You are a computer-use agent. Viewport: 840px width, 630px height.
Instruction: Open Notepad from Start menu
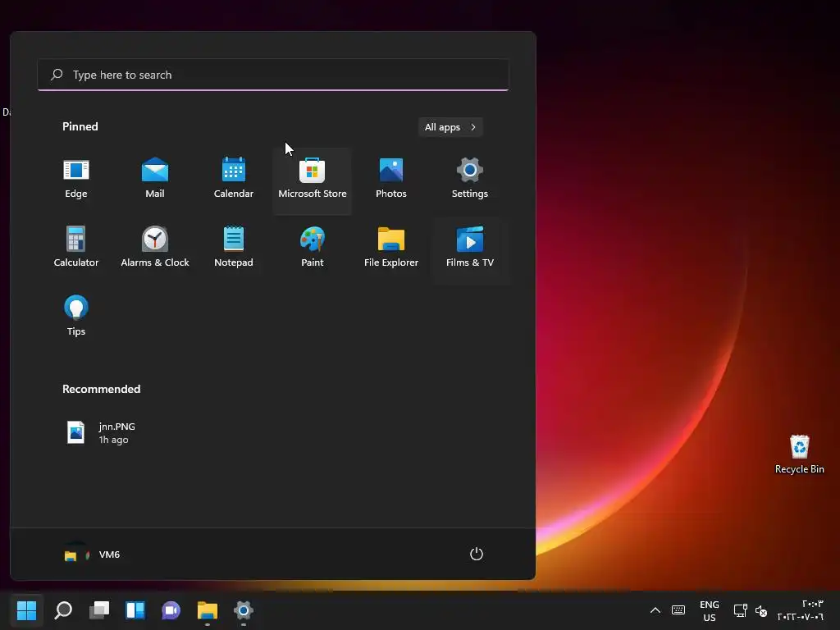click(x=234, y=248)
